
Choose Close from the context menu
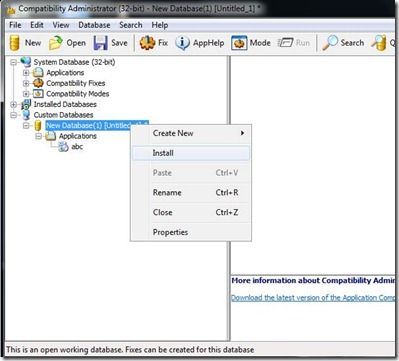(x=191, y=212)
